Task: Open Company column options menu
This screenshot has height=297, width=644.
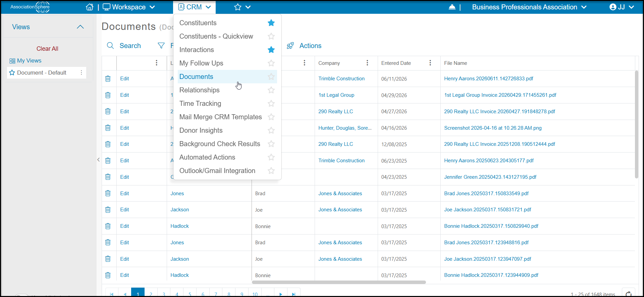Action: click(x=367, y=63)
